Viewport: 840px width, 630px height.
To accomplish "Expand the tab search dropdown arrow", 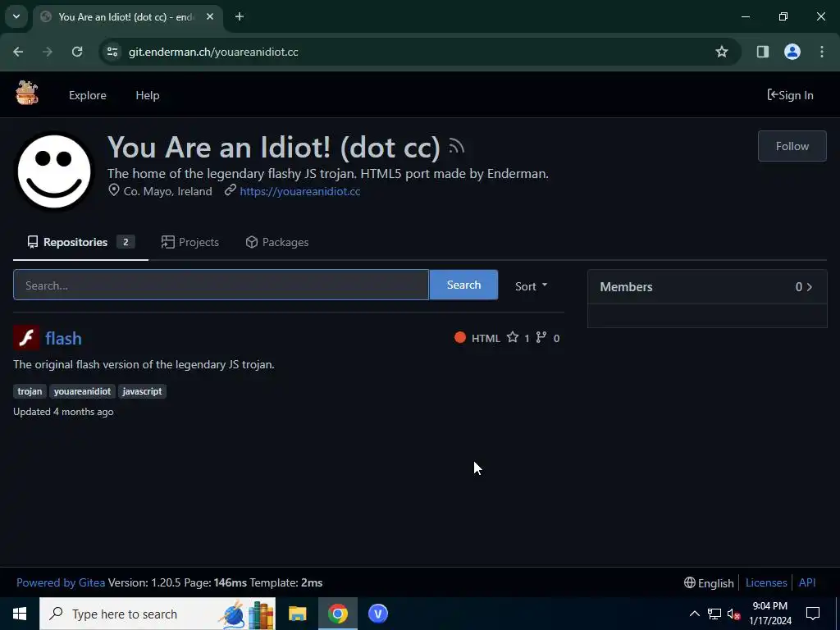I will (x=16, y=16).
